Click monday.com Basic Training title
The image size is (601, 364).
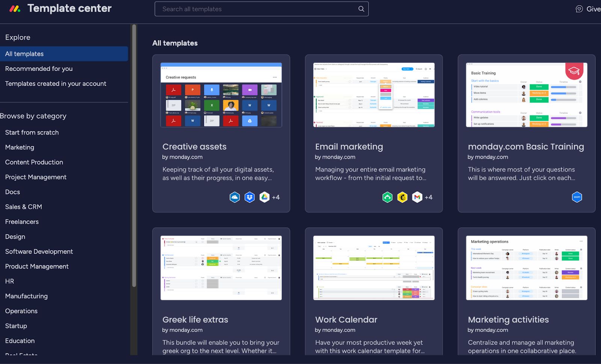pos(526,147)
